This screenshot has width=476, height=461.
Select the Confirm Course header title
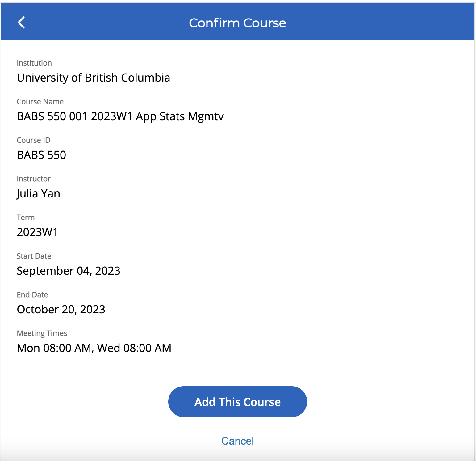tap(238, 23)
